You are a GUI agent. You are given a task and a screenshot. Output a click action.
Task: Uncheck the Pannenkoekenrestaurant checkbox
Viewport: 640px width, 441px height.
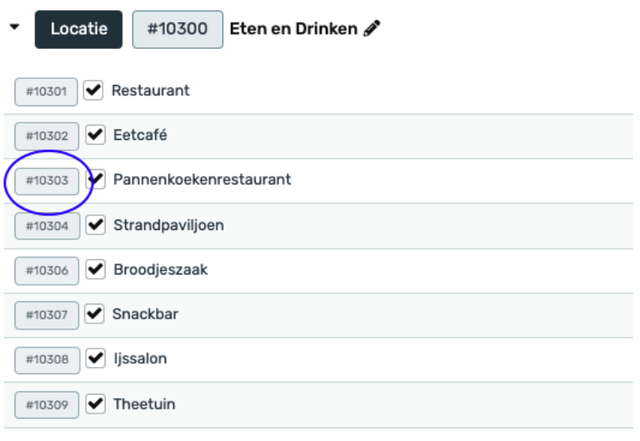pyautogui.click(x=97, y=180)
